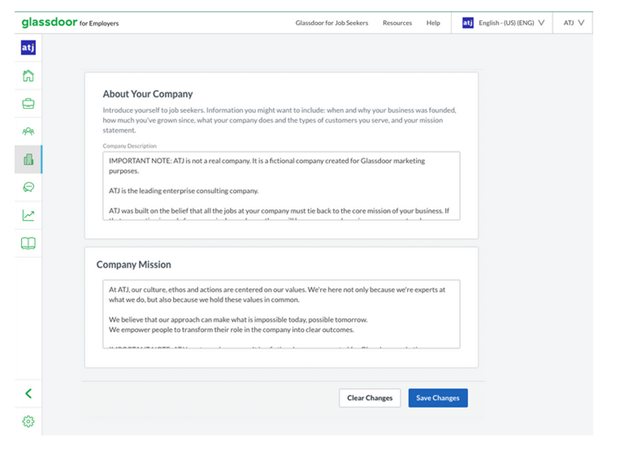Screen dimensions: 624x449
Task: Click the ATJ logo in the sidebar
Action: point(28,48)
